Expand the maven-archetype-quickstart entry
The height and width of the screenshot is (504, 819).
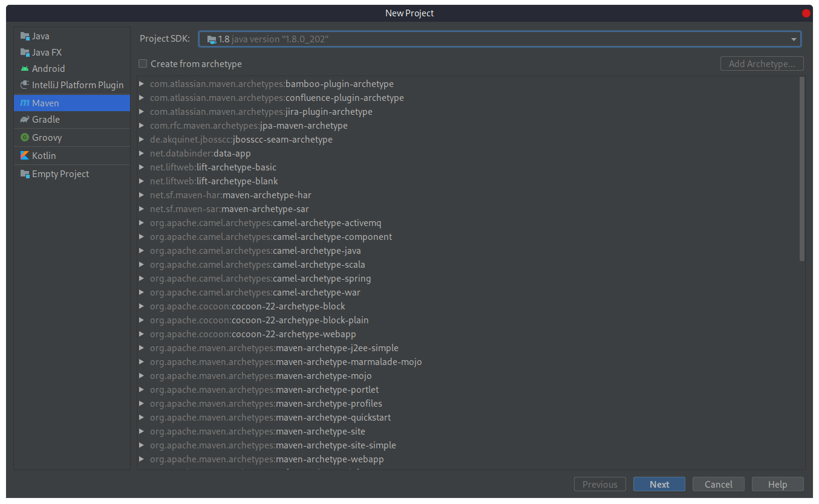pos(141,417)
